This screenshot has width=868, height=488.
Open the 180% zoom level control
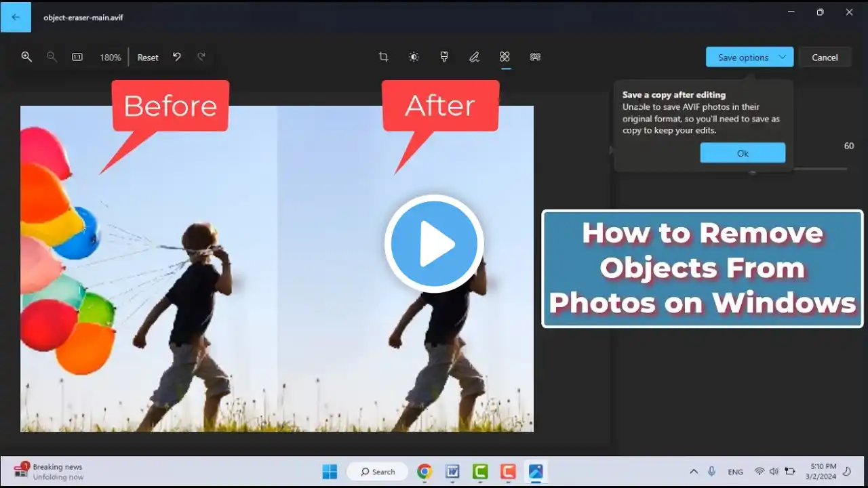[110, 58]
